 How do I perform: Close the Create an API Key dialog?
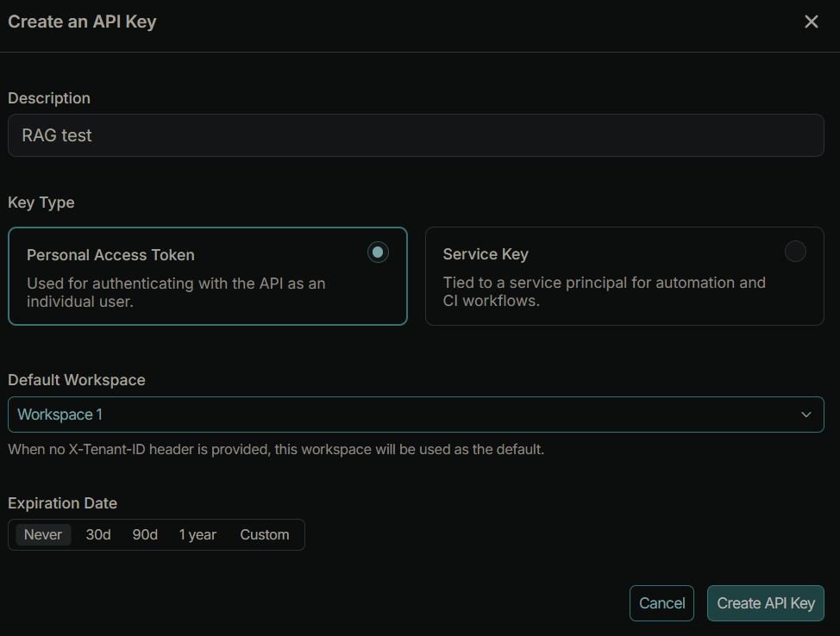[811, 22]
